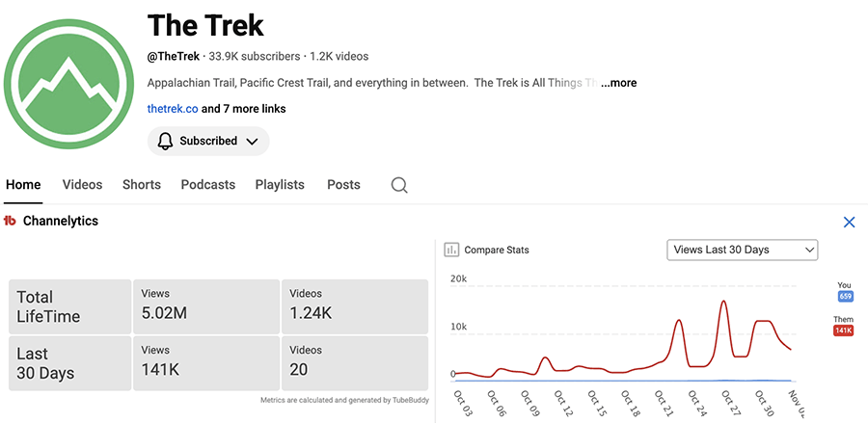Click the Last 30 Days Views tile
This screenshot has height=423, width=868.
coord(205,362)
